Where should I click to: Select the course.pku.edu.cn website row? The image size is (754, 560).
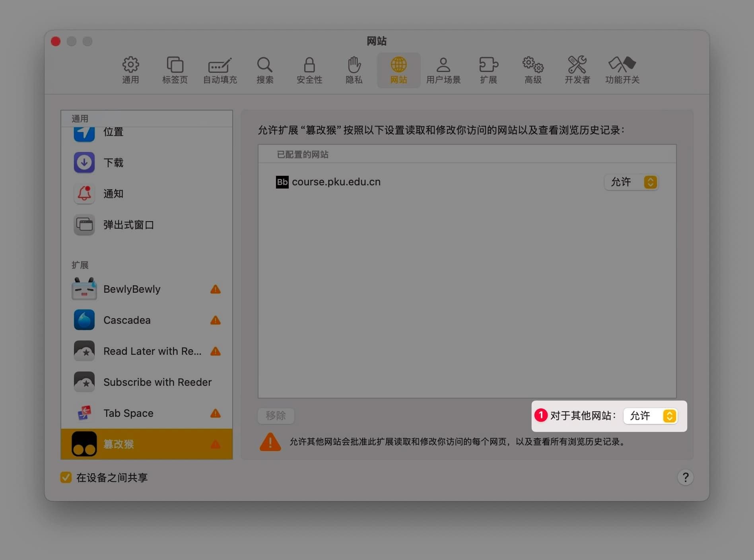(x=336, y=182)
